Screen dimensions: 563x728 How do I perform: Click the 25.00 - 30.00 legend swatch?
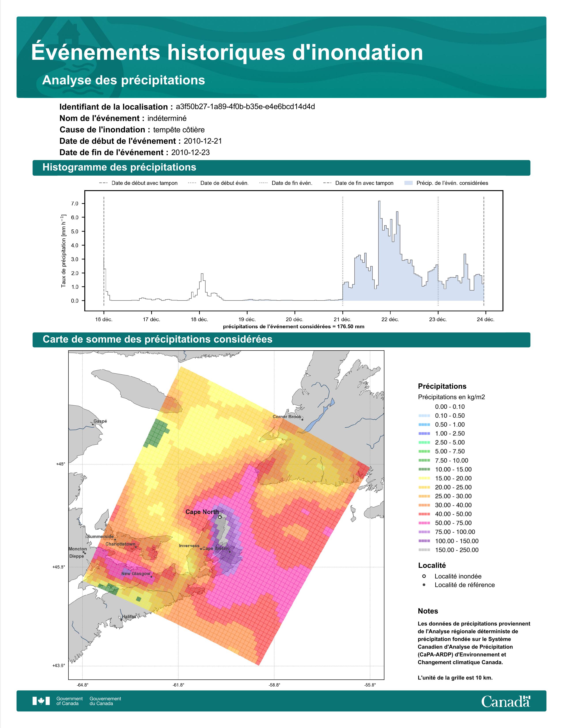coord(424,496)
